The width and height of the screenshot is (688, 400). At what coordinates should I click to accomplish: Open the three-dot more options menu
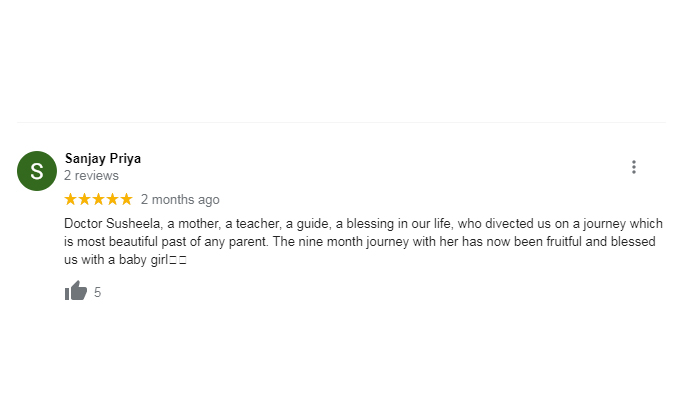634,167
